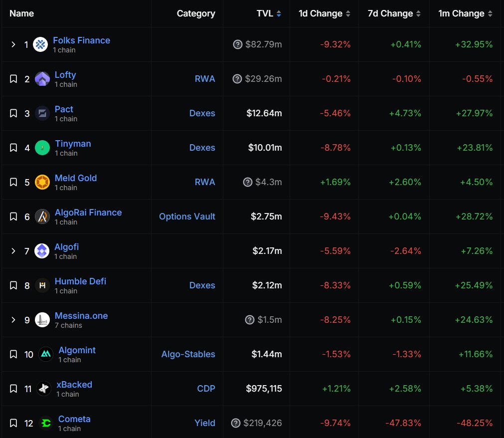This screenshot has height=438, width=504.
Task: Bookmark the Tinyman protocol
Action: point(13,148)
